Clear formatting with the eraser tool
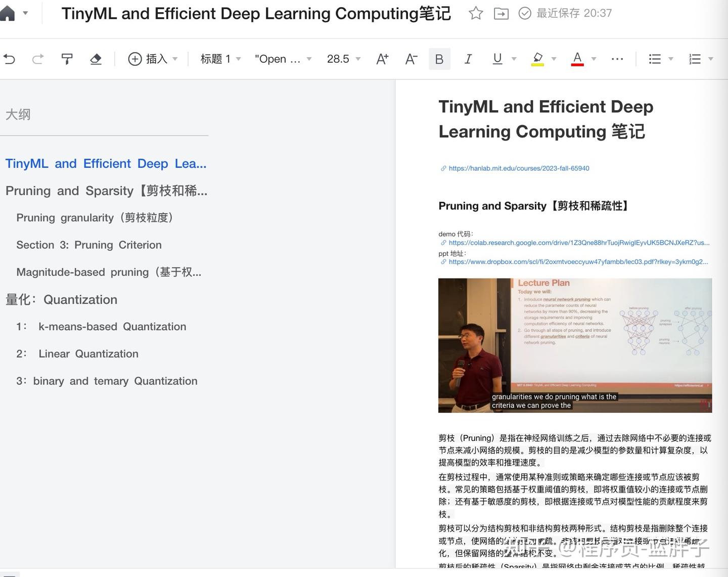The height and width of the screenshot is (577, 728). coord(96,59)
